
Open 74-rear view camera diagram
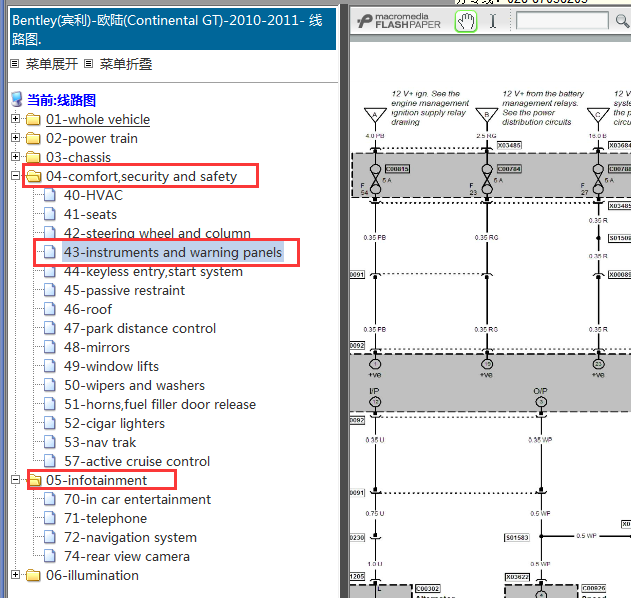[x=127, y=557]
